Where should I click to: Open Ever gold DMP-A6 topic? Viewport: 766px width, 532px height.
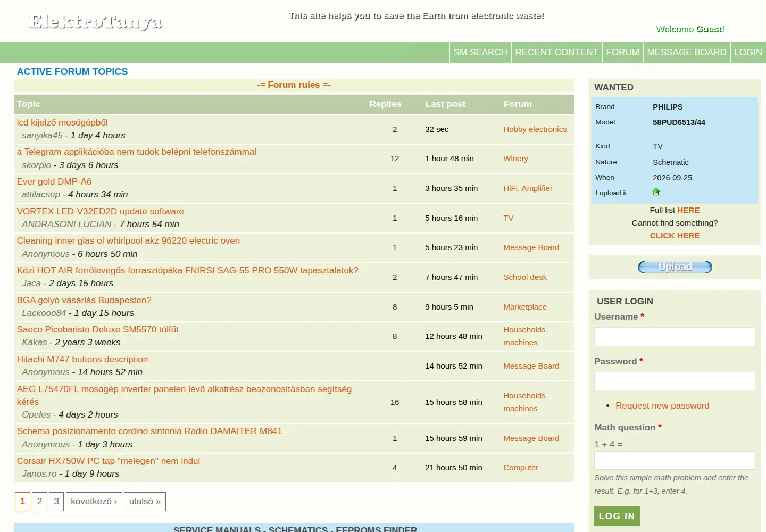point(54,181)
